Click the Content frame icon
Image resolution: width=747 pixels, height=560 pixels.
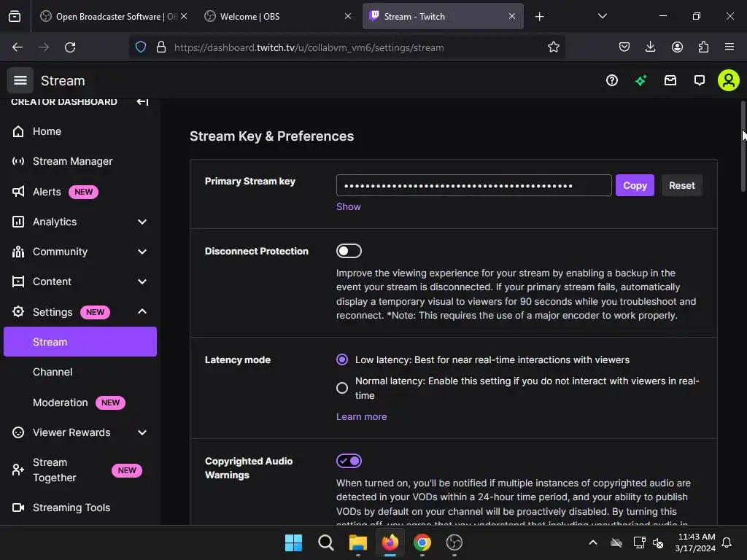(x=18, y=281)
